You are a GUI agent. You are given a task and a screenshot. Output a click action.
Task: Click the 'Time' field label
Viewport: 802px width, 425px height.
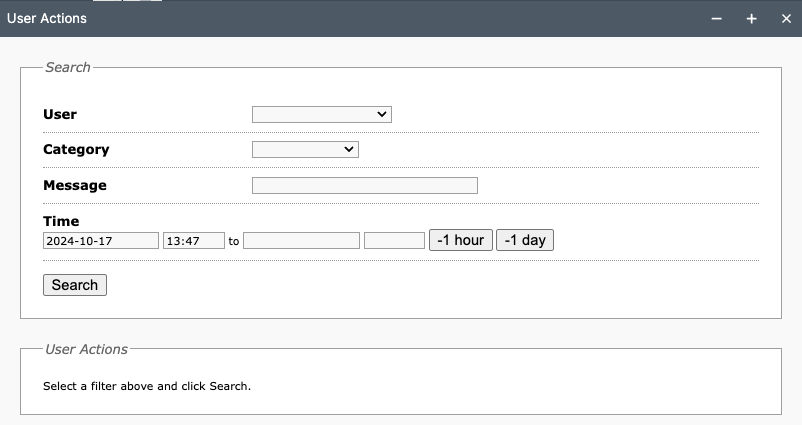click(61, 221)
